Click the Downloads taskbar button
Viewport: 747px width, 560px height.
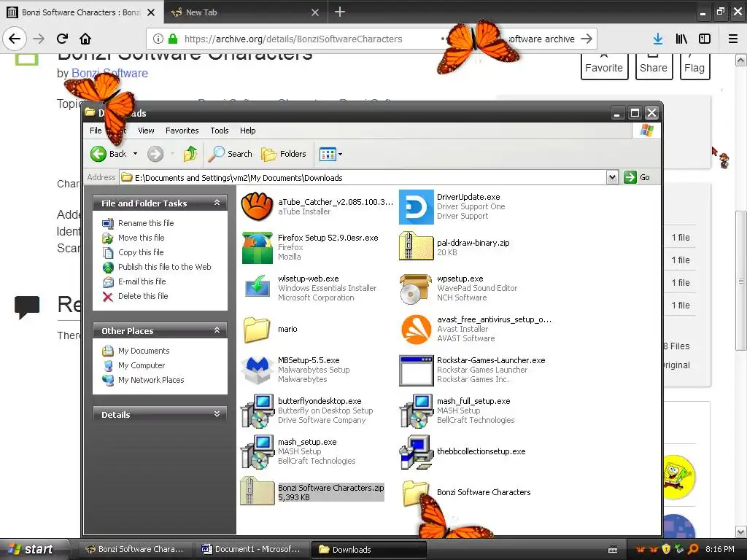(368, 549)
